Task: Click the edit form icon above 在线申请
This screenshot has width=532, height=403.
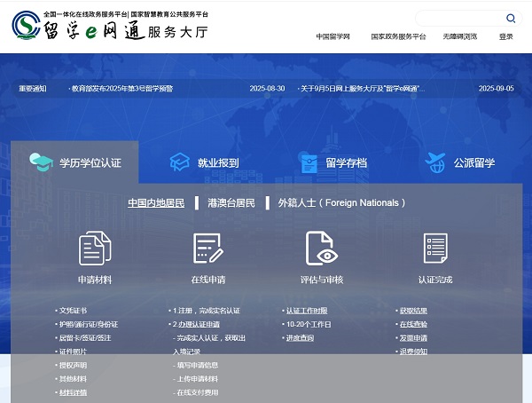Action: tap(208, 249)
